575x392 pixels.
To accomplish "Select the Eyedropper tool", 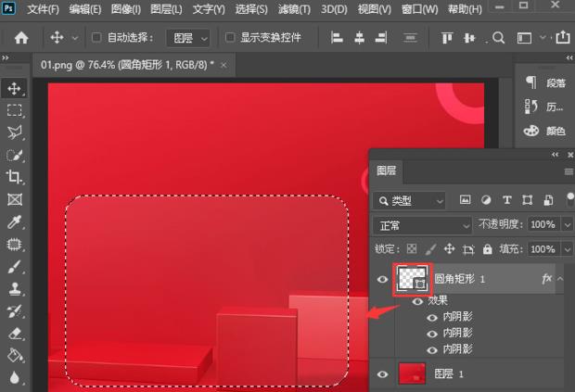I will pyautogui.click(x=14, y=221).
